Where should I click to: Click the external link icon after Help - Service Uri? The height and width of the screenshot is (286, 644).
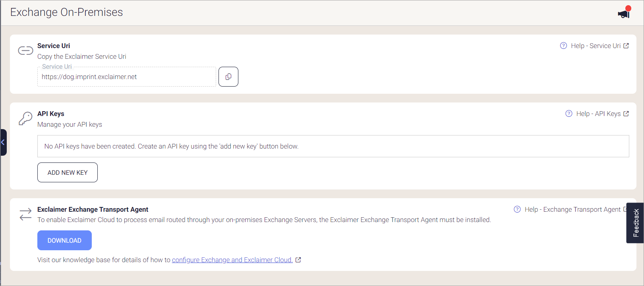pyautogui.click(x=627, y=45)
